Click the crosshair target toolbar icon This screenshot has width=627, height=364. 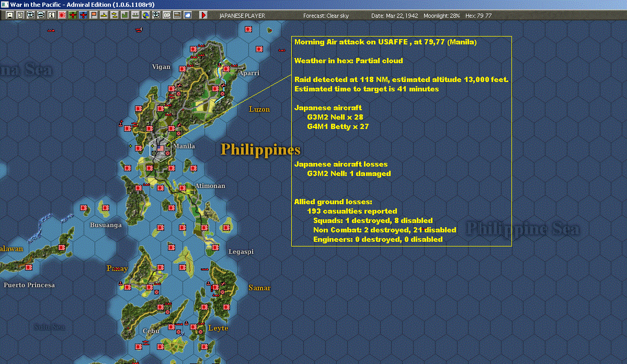156,15
